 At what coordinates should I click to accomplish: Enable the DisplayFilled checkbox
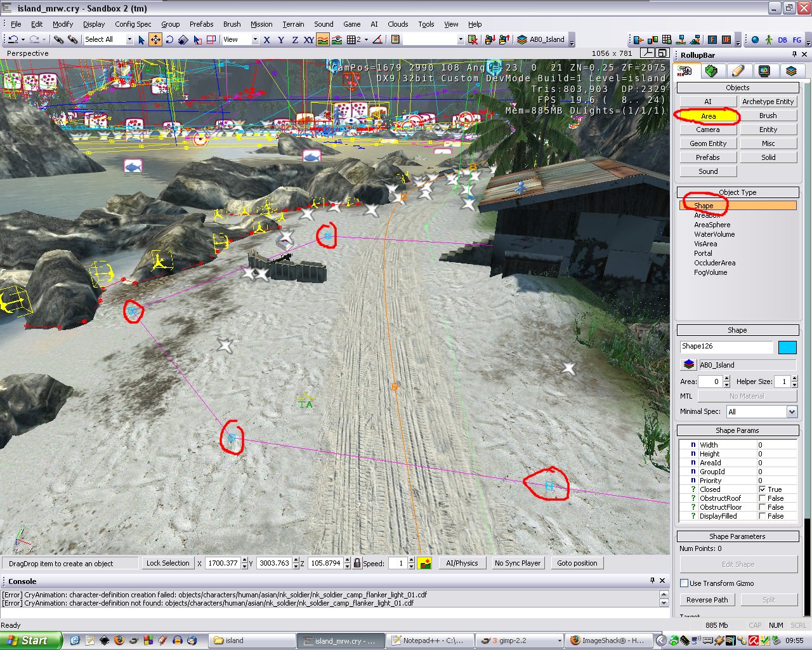click(763, 516)
